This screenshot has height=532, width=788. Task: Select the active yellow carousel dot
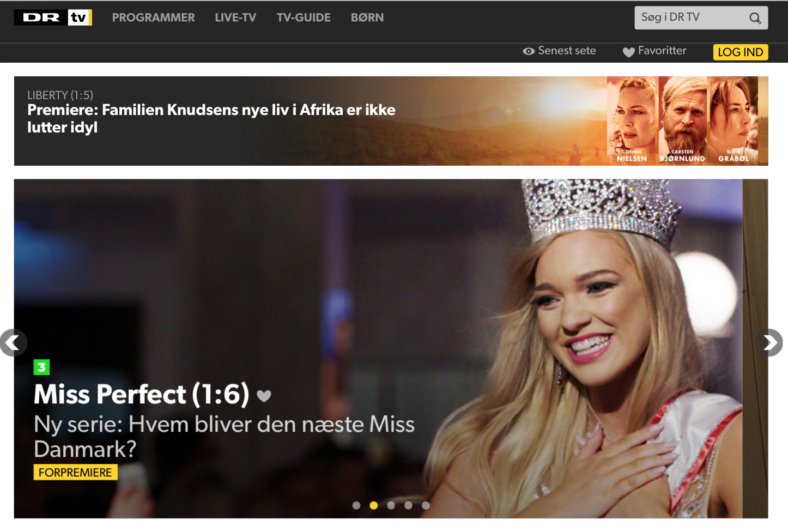tap(373, 505)
